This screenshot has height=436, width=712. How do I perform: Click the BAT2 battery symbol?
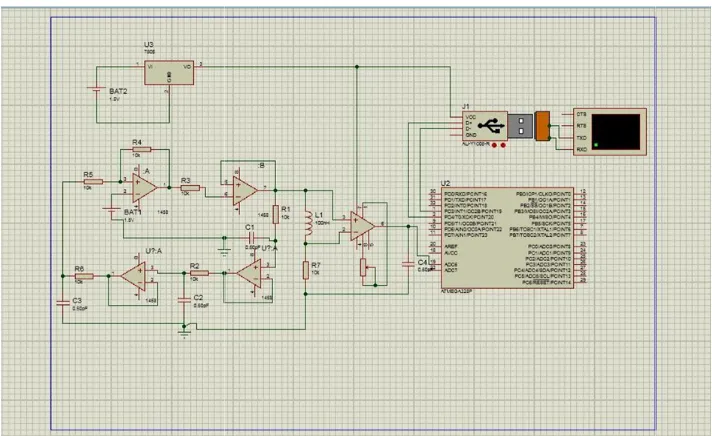(97, 89)
